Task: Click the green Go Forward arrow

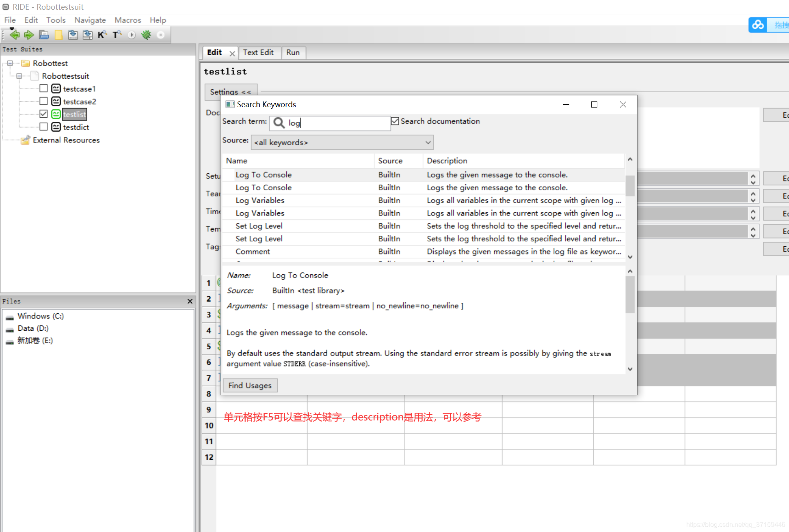Action: pyautogui.click(x=29, y=35)
